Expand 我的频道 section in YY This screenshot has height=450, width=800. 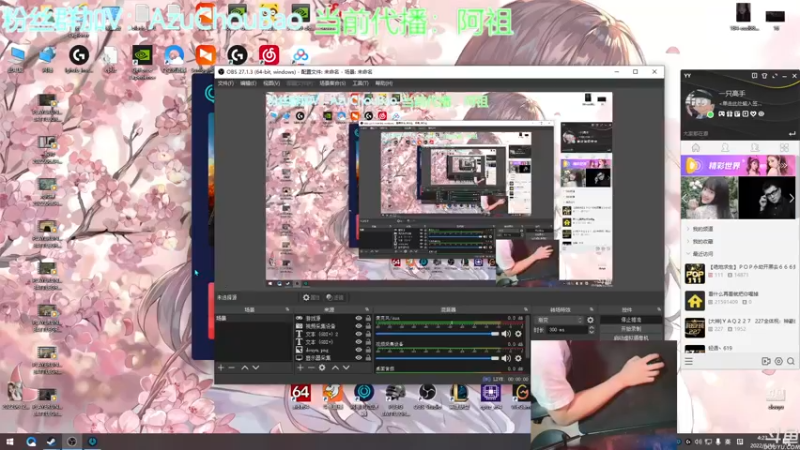click(x=703, y=229)
